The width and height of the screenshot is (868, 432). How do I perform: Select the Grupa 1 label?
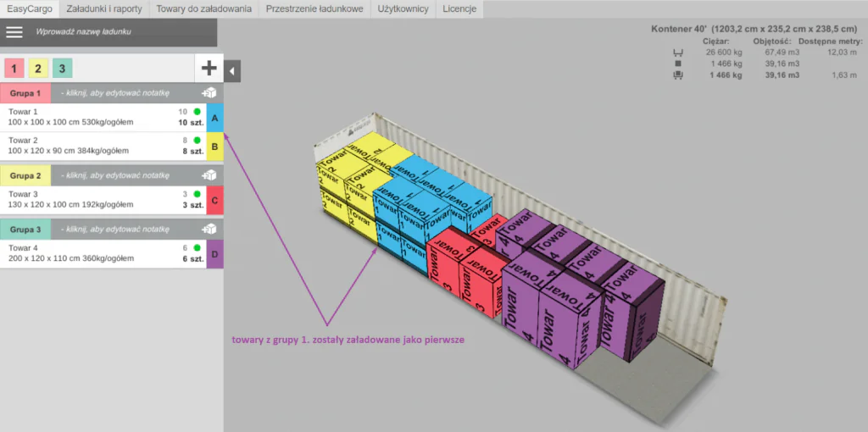click(x=25, y=93)
